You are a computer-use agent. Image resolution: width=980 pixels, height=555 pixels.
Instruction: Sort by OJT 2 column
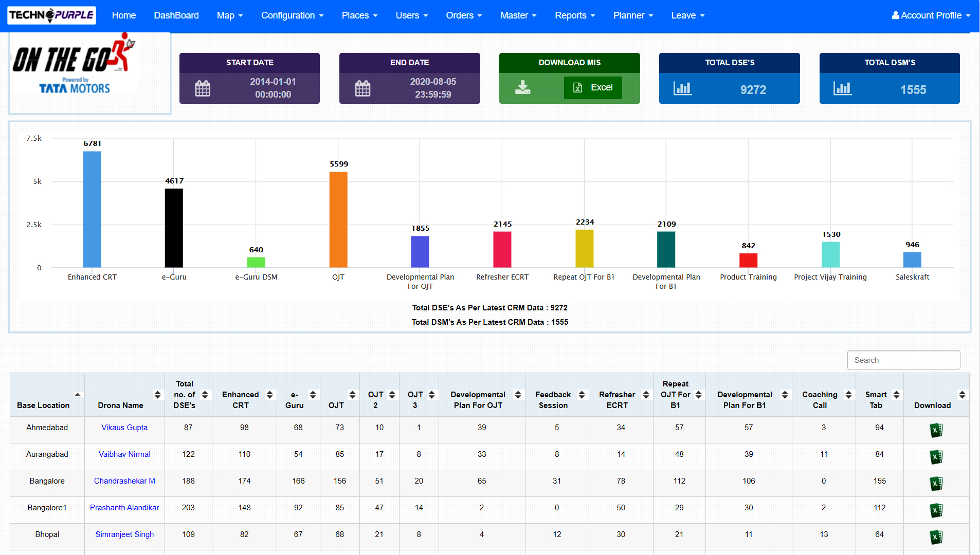pyautogui.click(x=392, y=395)
